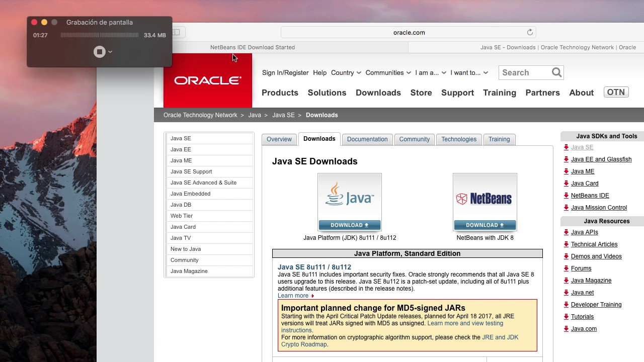
Task: Open the Downloads main menu
Action: (x=378, y=93)
